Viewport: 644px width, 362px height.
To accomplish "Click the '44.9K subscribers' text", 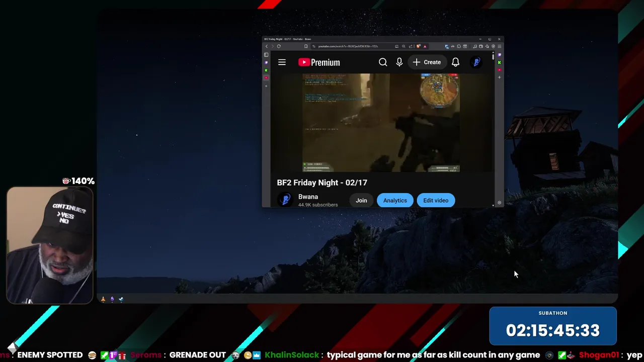I will (x=318, y=205).
